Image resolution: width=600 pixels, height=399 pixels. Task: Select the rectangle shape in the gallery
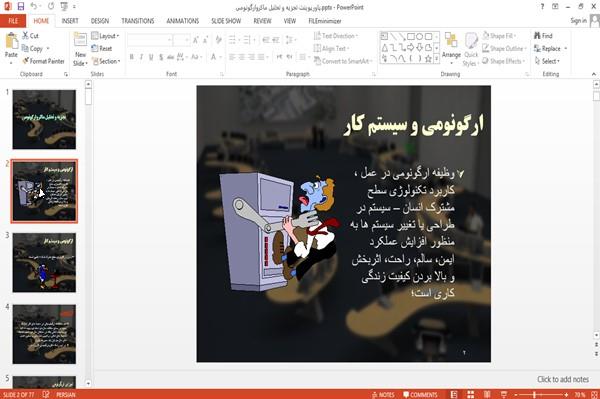tap(411, 37)
